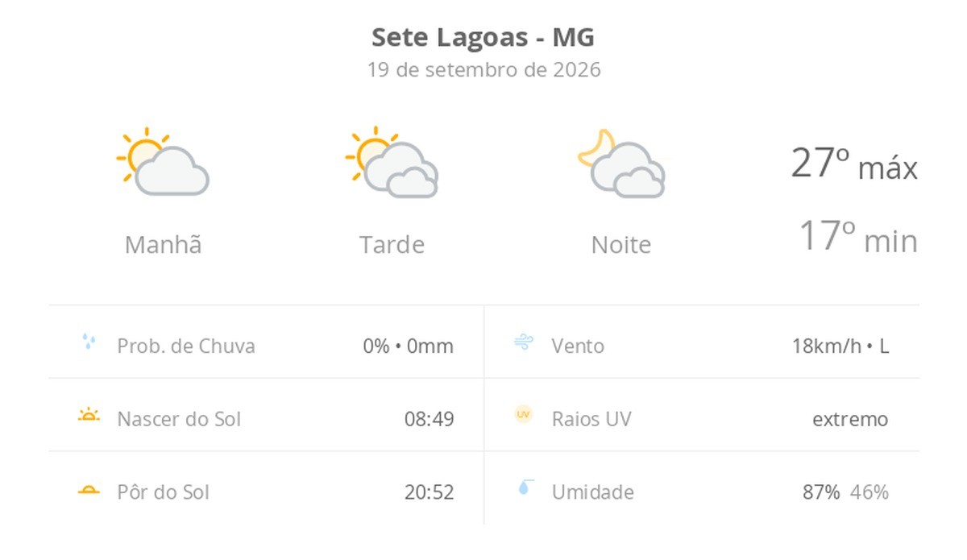The height and width of the screenshot is (560, 967).
Task: Select the Tarde period label
Action: (392, 244)
